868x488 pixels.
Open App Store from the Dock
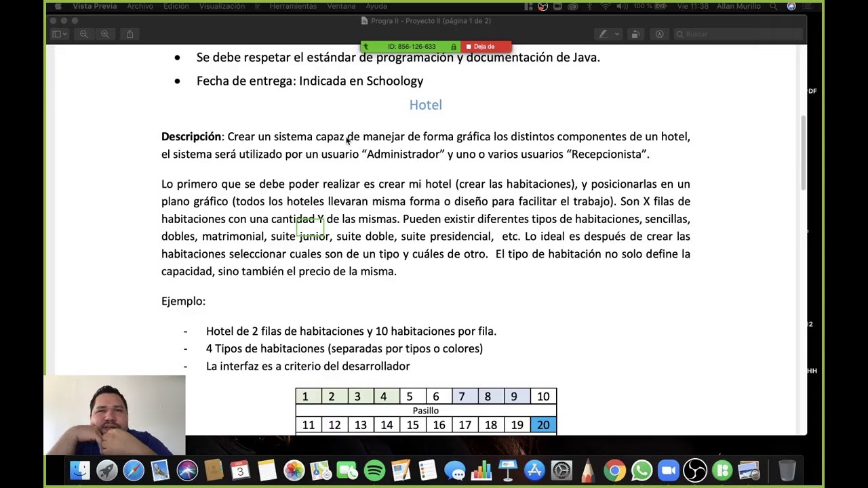(x=534, y=470)
